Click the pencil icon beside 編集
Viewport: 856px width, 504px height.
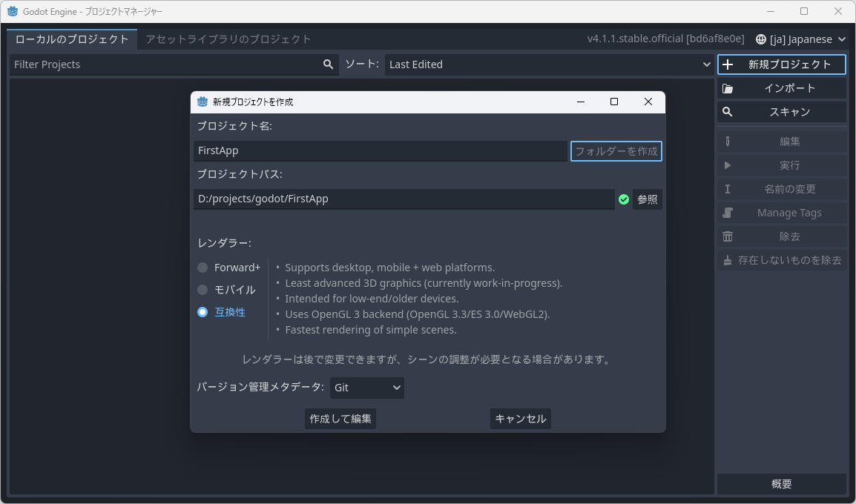click(x=727, y=142)
